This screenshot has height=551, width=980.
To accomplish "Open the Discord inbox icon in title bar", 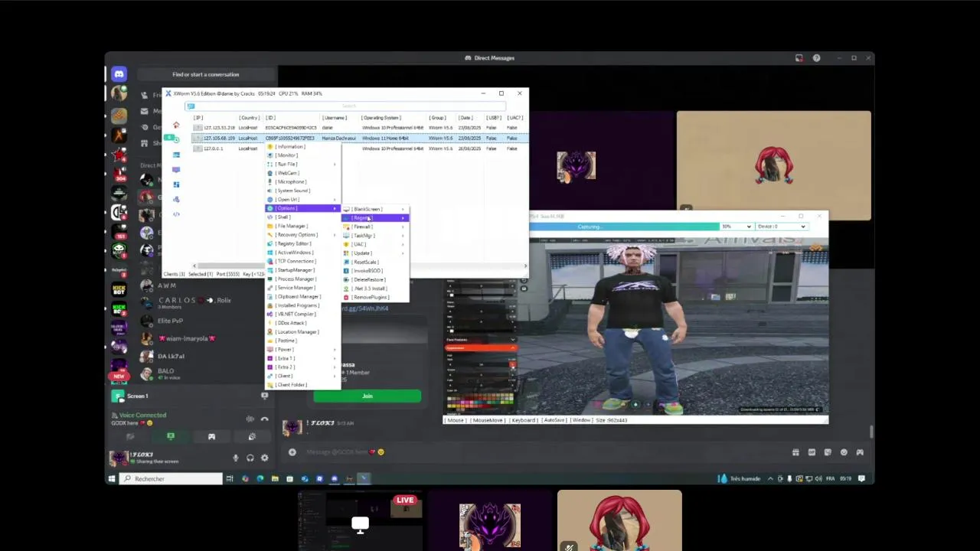I will coord(799,58).
